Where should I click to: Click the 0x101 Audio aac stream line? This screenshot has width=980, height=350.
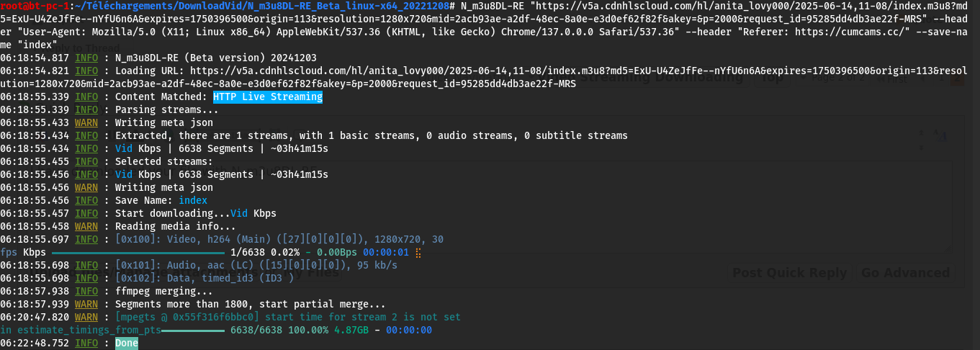pos(256,265)
